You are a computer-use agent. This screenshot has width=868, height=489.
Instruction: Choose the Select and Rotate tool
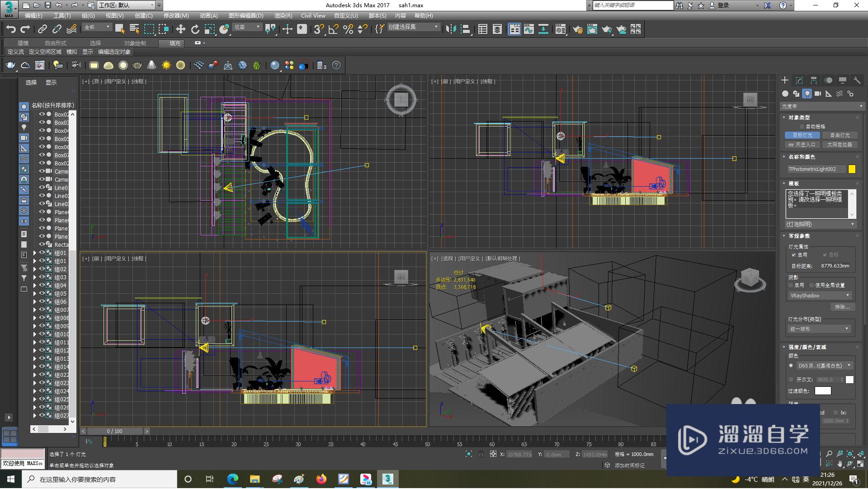click(195, 29)
